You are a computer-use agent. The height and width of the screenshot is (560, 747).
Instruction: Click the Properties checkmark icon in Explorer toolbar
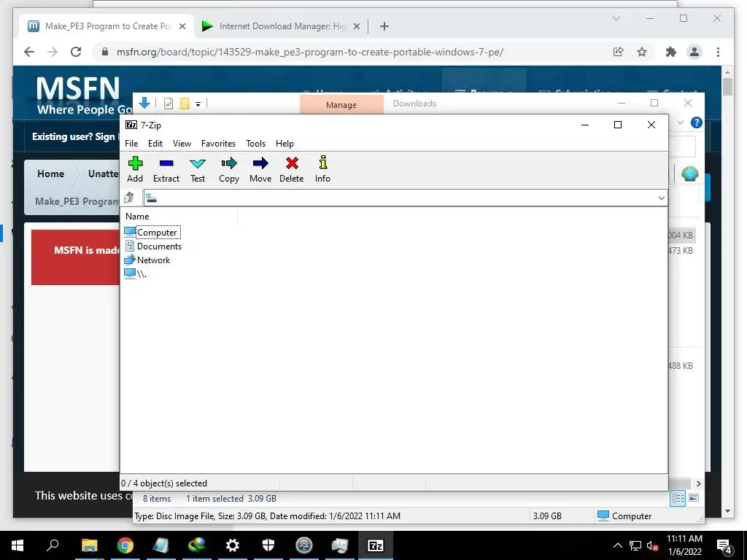[169, 104]
